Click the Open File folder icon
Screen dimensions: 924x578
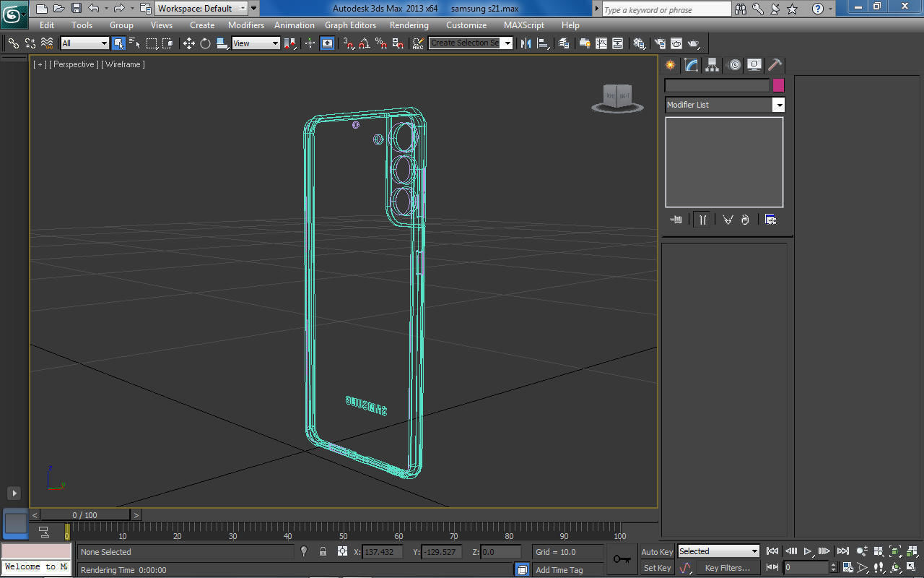(x=59, y=9)
